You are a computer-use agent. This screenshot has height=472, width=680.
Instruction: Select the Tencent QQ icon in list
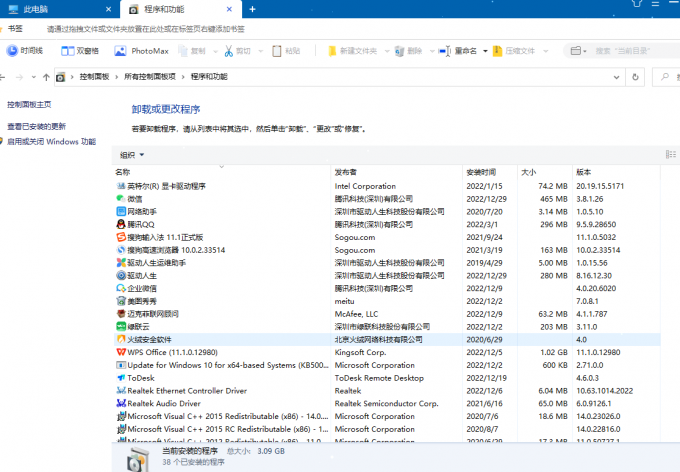pos(121,225)
